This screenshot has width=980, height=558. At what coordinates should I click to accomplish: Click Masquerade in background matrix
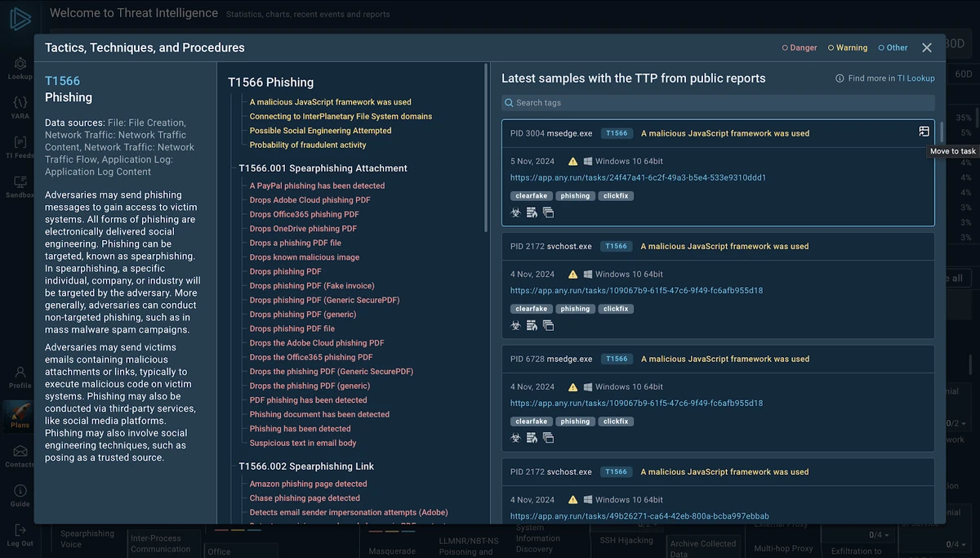point(392,551)
